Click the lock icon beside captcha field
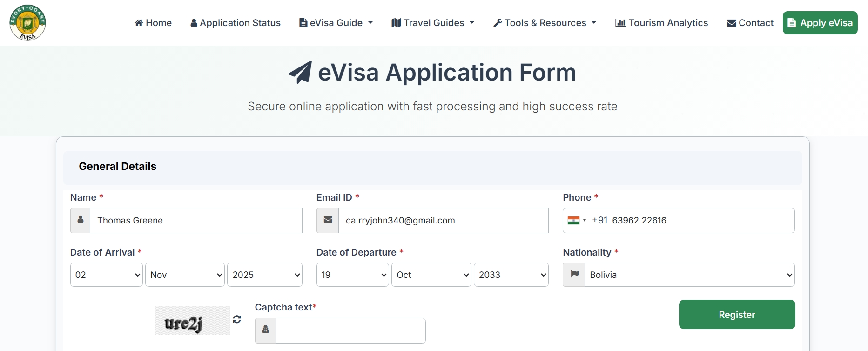 (265, 330)
